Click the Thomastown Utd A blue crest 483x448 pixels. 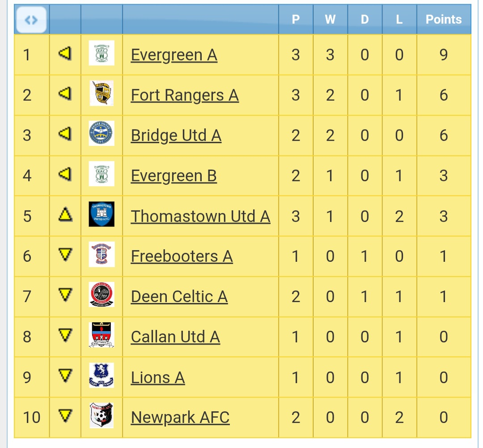pos(102,214)
